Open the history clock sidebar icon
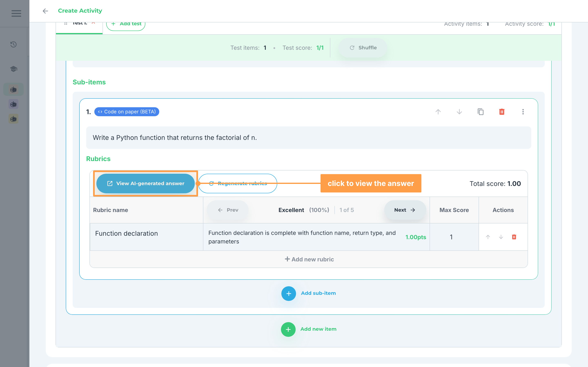 (13, 44)
